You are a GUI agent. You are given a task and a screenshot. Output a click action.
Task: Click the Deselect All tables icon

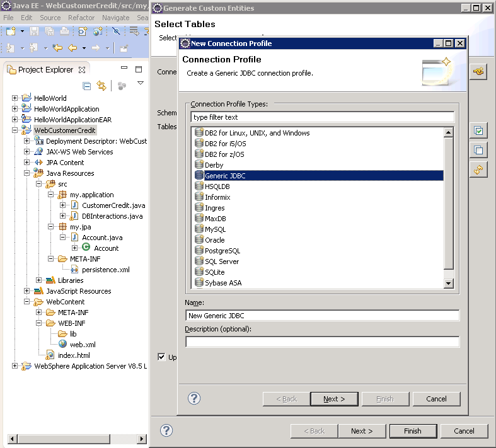(478, 150)
